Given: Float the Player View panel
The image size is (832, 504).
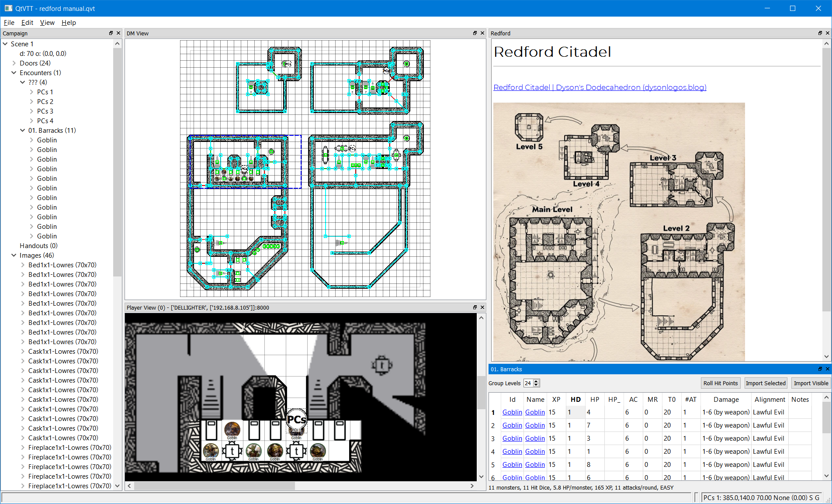Looking at the screenshot, I should pos(475,307).
